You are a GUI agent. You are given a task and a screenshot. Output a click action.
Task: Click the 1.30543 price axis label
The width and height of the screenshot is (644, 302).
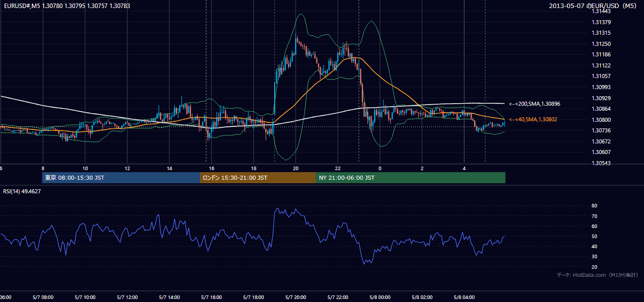tap(601, 163)
